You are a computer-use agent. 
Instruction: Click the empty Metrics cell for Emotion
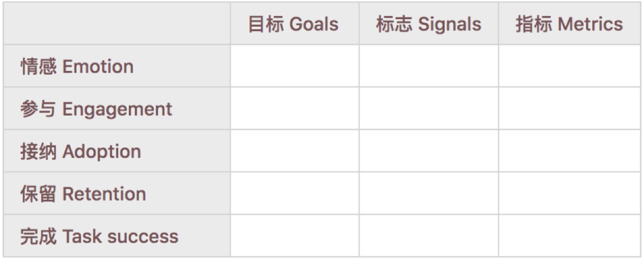click(x=569, y=66)
